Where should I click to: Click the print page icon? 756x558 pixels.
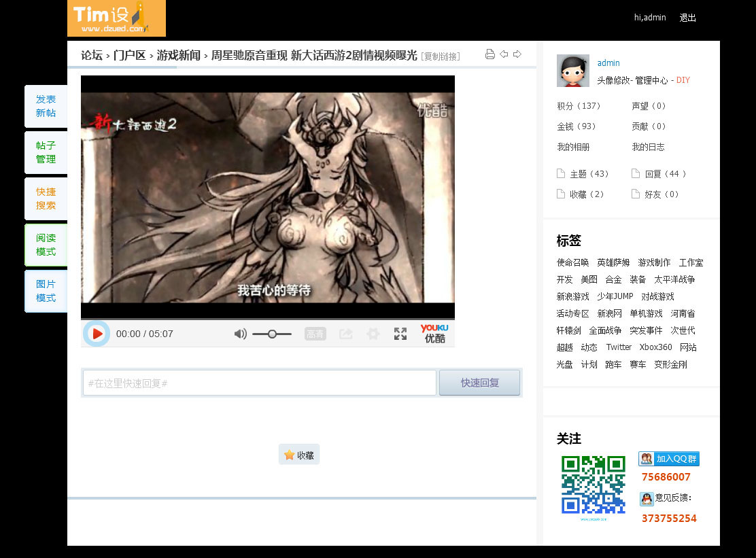pos(490,54)
